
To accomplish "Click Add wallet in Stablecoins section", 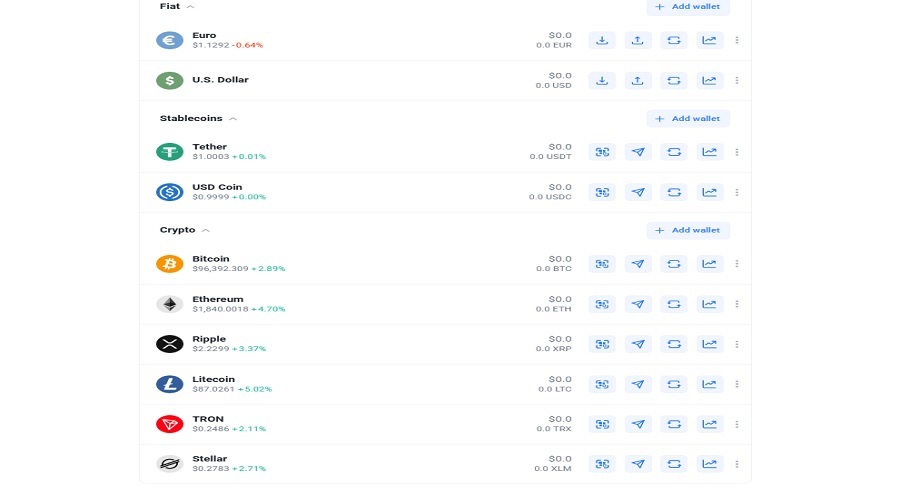I will pos(688,118).
